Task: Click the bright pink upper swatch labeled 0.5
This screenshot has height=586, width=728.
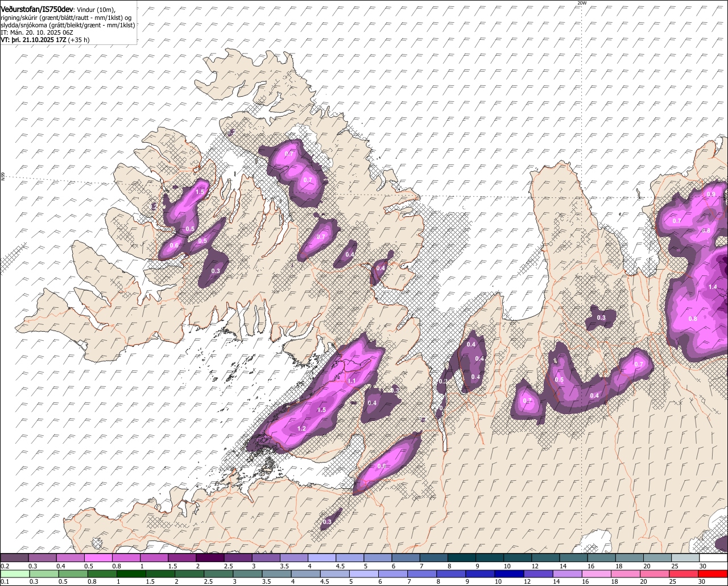Action: click(98, 558)
